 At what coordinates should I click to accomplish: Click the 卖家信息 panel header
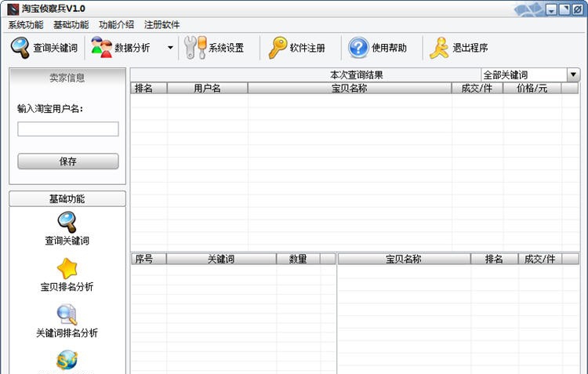(x=67, y=78)
